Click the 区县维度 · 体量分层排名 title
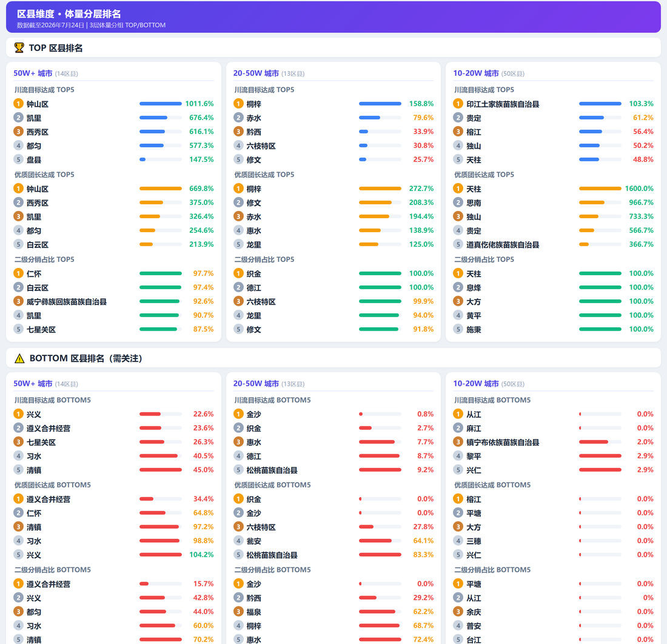The width and height of the screenshot is (667, 644). point(69,13)
